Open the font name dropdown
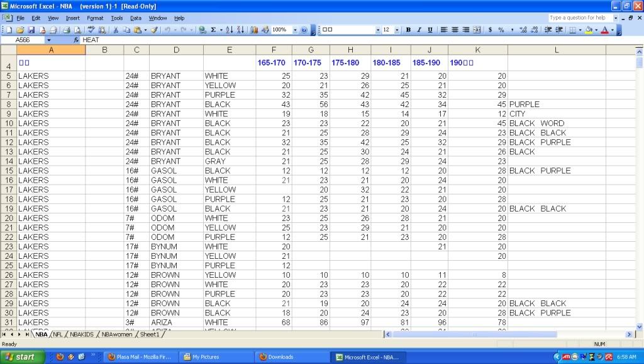The height and width of the screenshot is (364, 644). coord(378,30)
